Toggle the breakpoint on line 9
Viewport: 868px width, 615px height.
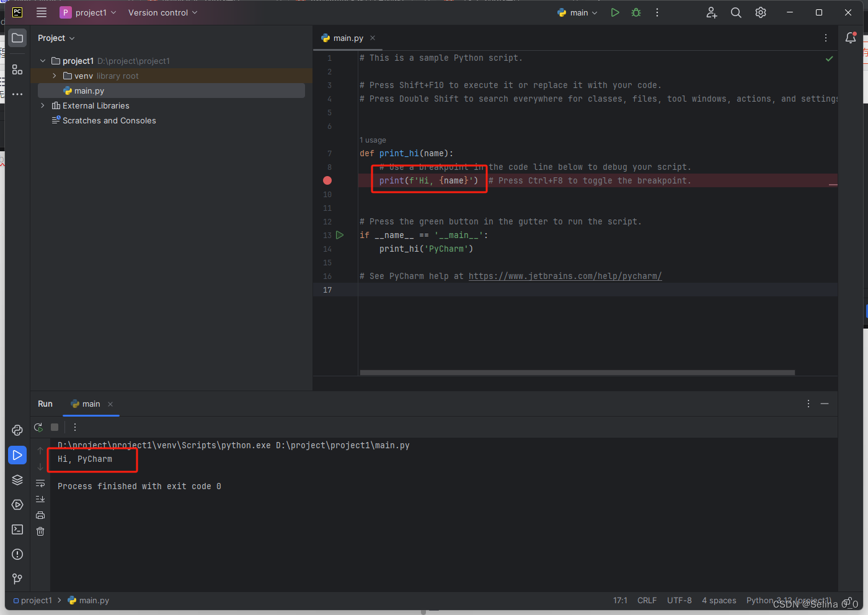[327, 180]
